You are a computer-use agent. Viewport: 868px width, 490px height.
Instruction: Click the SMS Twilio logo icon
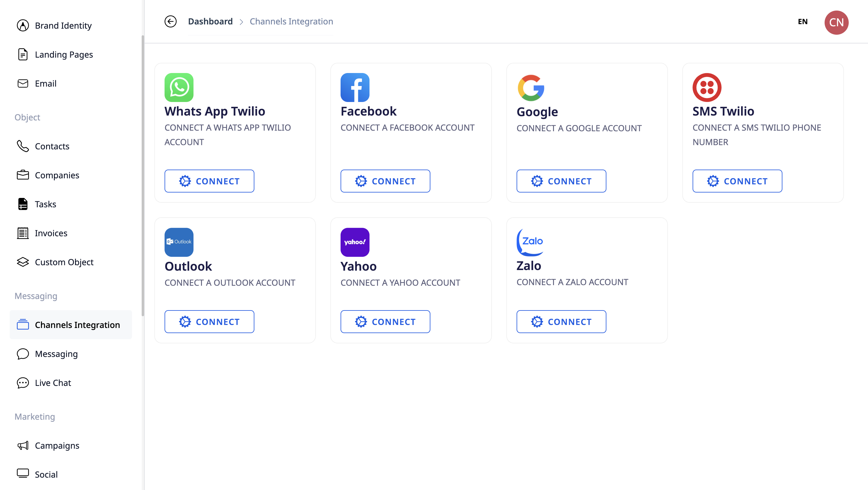point(706,87)
